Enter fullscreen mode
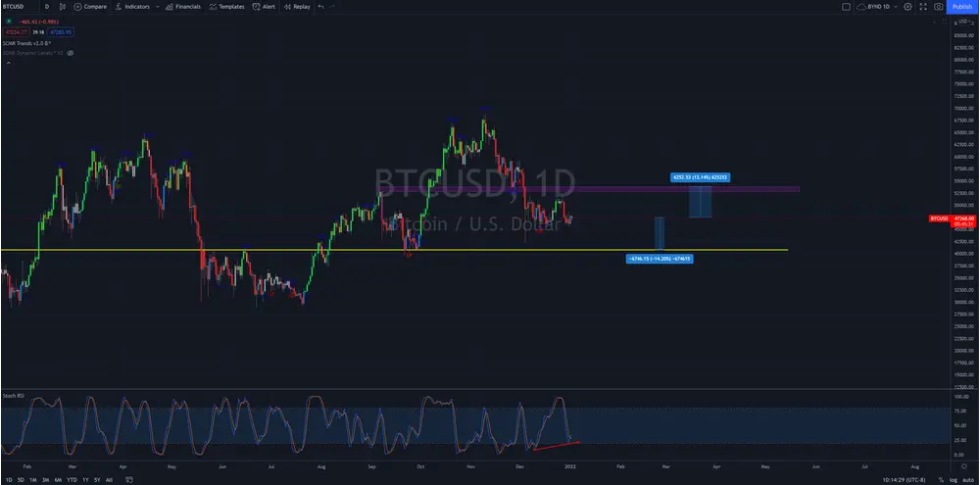980x485 pixels. (x=923, y=6)
